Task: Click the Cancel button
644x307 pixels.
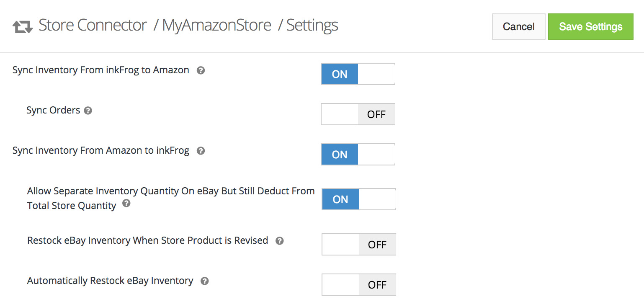Action: pyautogui.click(x=518, y=27)
